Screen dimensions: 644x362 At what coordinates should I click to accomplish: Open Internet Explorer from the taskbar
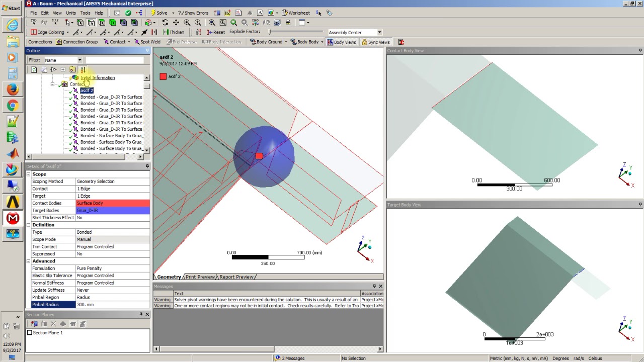(x=13, y=25)
